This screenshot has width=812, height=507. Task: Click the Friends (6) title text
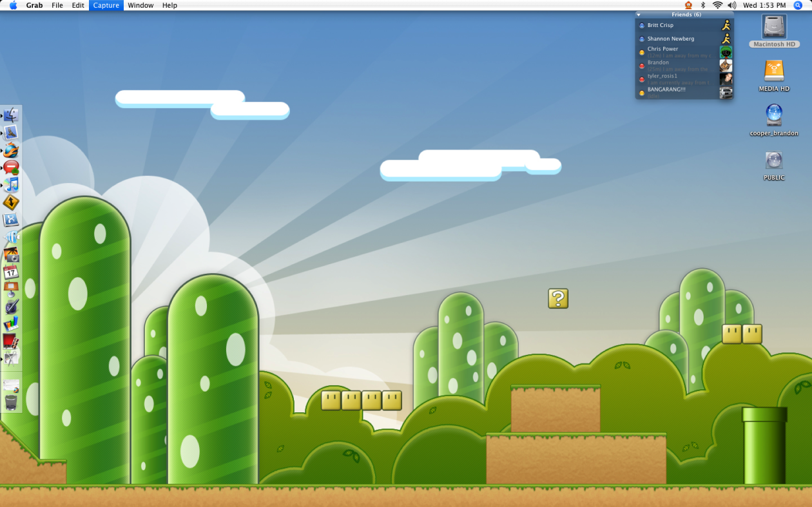[x=686, y=14]
